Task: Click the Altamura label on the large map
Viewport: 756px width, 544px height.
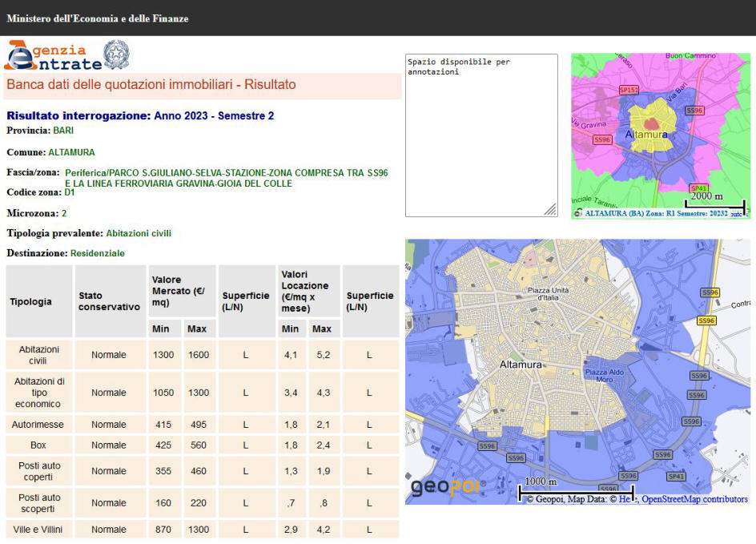Action: click(x=521, y=364)
